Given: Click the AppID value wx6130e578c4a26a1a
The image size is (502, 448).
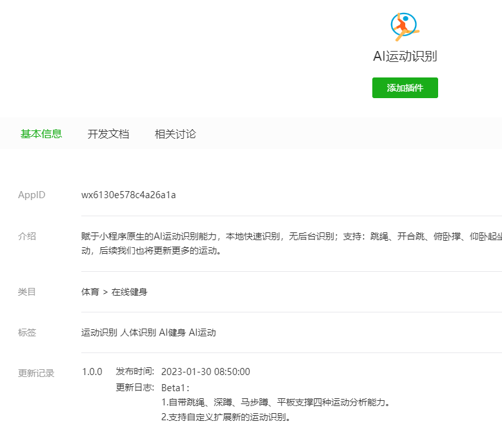Looking at the screenshot, I should pyautogui.click(x=128, y=195).
